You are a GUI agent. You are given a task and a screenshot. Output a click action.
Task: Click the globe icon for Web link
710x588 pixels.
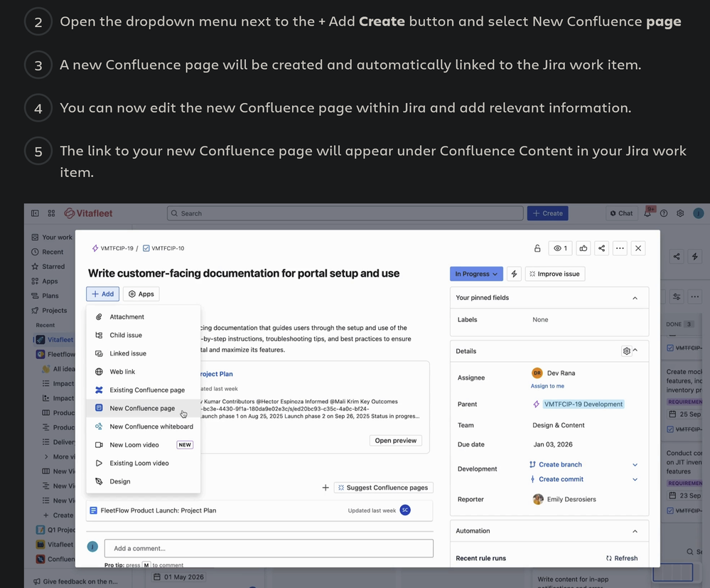[x=99, y=371]
